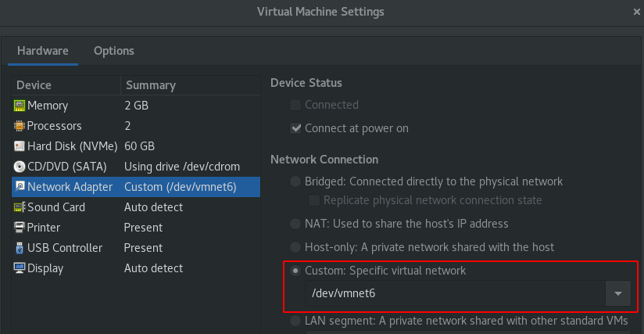Click the Sound Card Auto detect summary
Viewport: 644px width, 334px height.
(x=154, y=207)
